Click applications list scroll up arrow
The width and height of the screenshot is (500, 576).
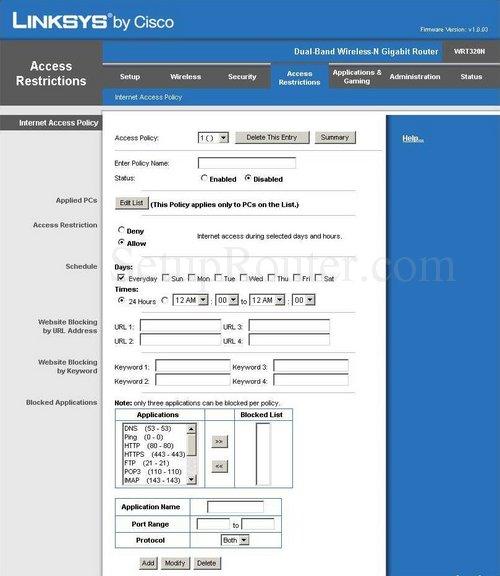coord(191,429)
